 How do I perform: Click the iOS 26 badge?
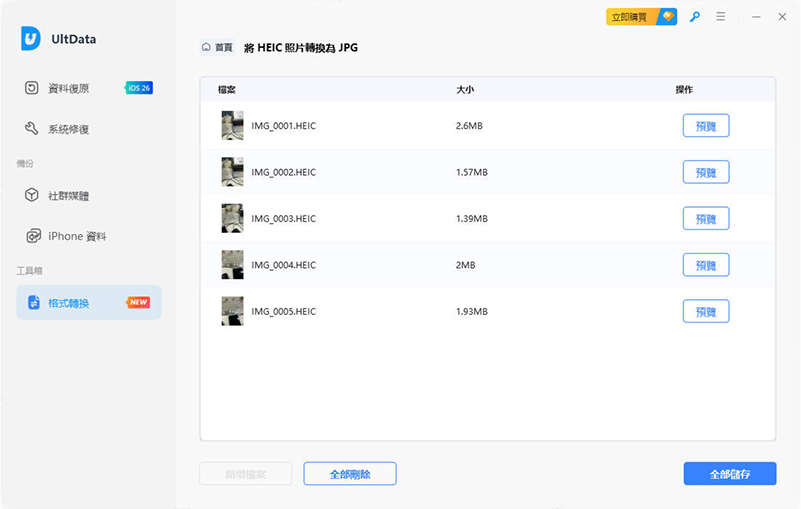[x=138, y=88]
